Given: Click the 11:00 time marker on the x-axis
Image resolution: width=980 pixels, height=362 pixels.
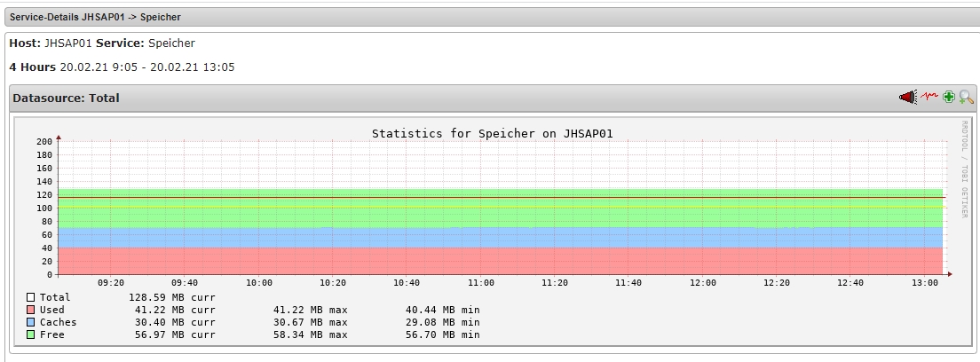Looking at the screenshot, I should (x=481, y=282).
